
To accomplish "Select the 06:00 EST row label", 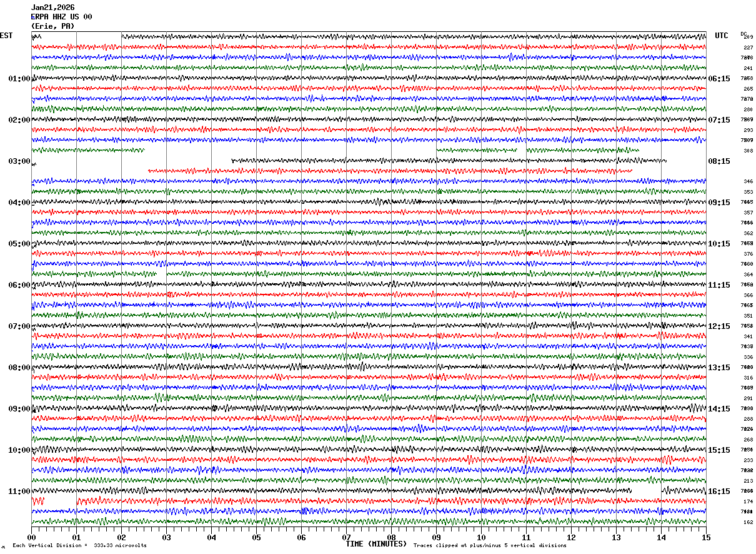I will [19, 285].
